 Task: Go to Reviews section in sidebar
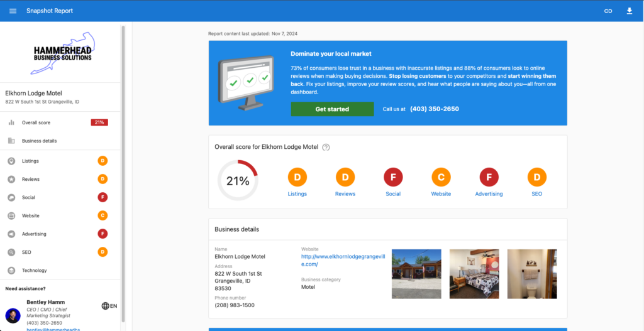[60, 179]
